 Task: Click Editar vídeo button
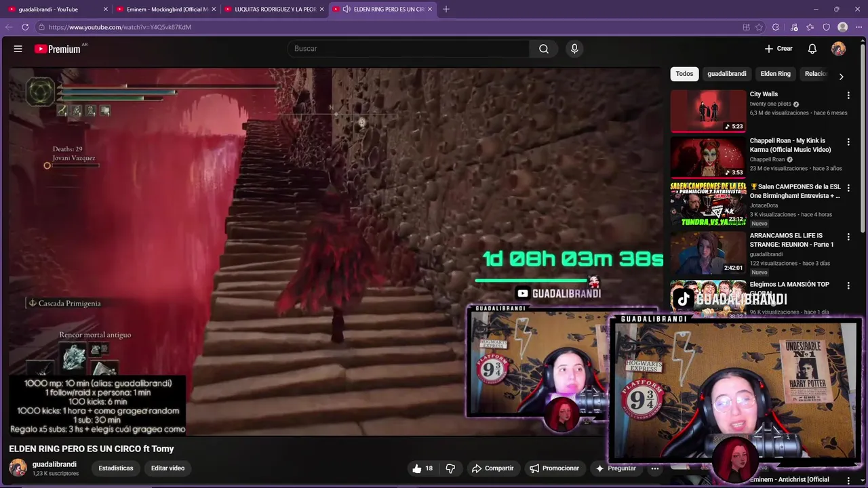point(167,468)
